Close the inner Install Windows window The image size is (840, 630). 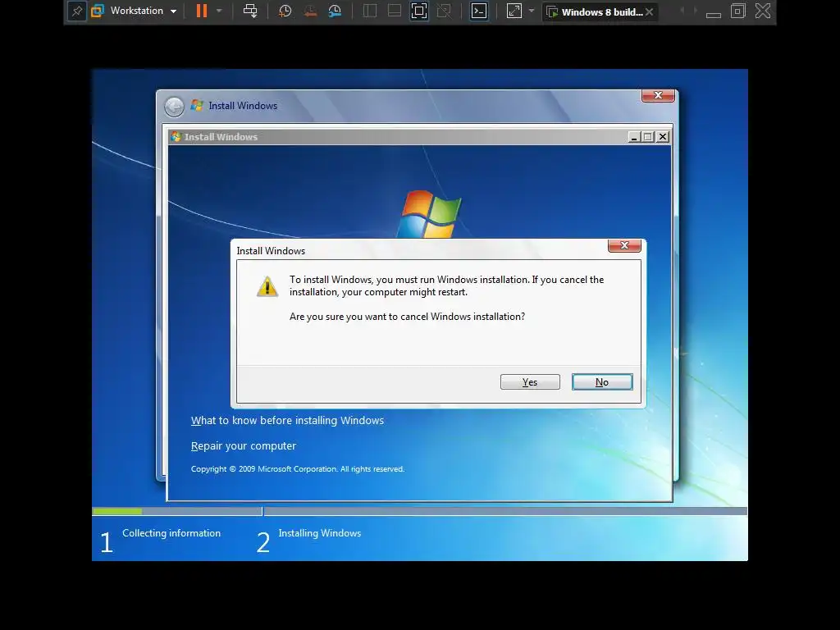(x=663, y=137)
